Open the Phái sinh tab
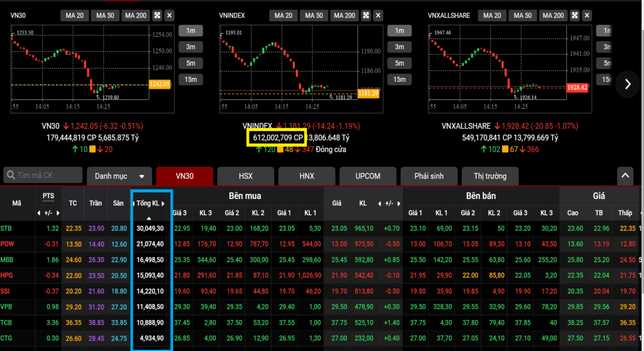This screenshot has height=351, width=644. 429,175
